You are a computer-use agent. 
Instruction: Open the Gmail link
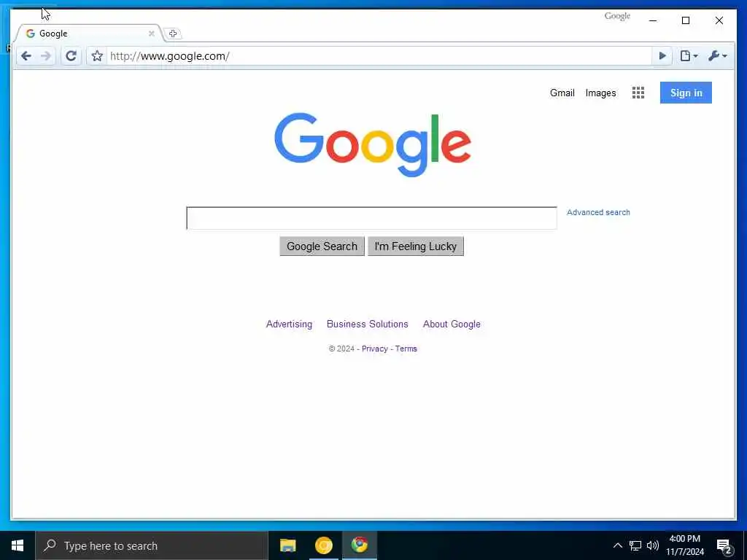(x=562, y=93)
